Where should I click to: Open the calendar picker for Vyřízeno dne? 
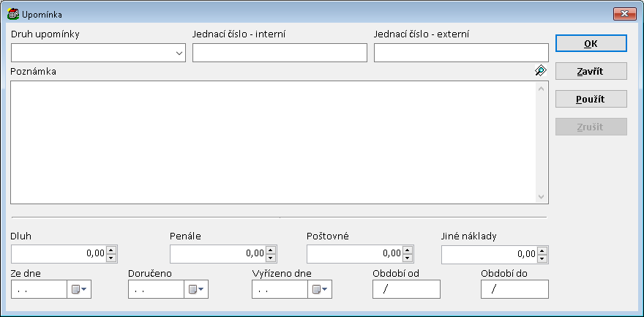pyautogui.click(x=318, y=290)
